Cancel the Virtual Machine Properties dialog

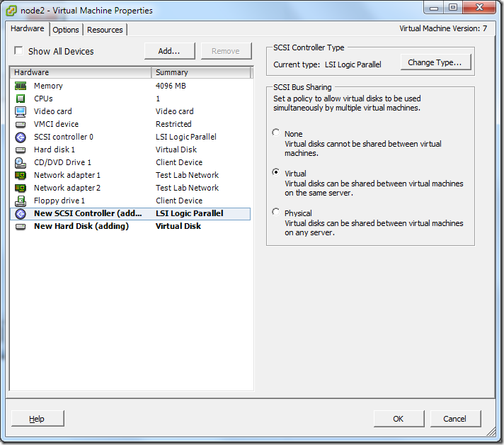(x=455, y=419)
